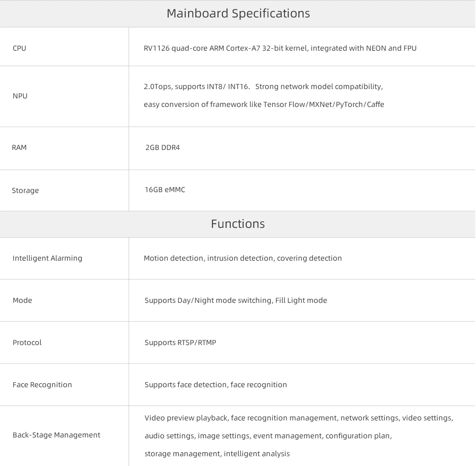Select the CPU row label

(20, 48)
